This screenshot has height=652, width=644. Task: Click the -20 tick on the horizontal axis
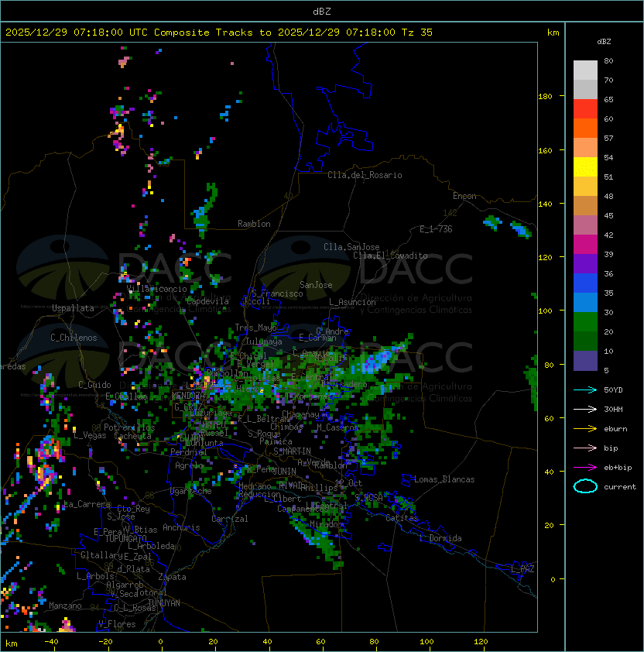(x=105, y=642)
